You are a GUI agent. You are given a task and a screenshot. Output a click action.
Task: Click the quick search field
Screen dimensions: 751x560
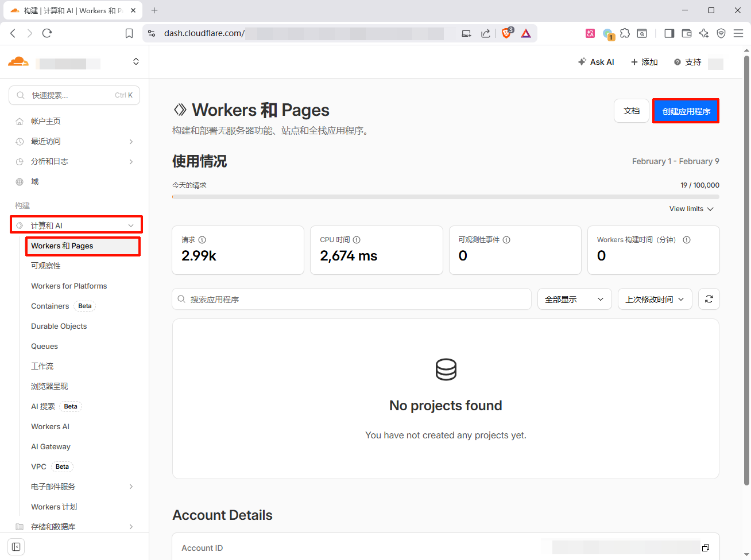(x=75, y=95)
